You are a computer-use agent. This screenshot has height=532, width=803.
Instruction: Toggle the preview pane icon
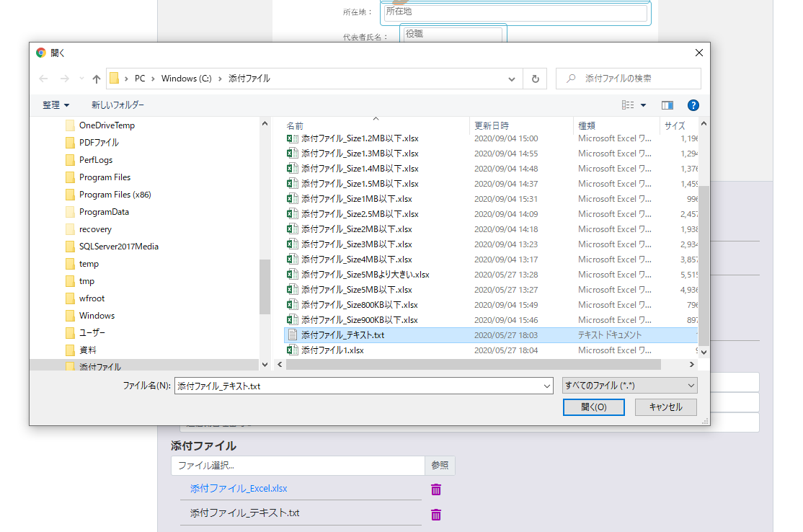point(667,105)
